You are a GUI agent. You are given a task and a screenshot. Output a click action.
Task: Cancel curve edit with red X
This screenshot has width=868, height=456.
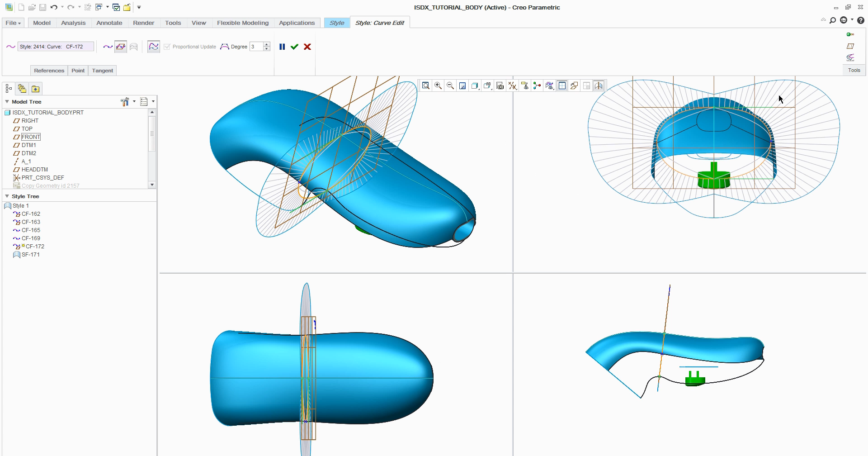[x=307, y=46]
